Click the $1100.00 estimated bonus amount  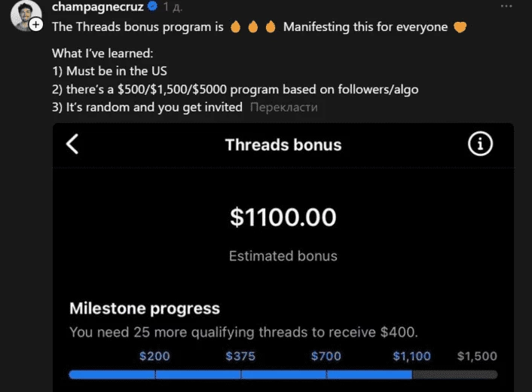pos(283,217)
